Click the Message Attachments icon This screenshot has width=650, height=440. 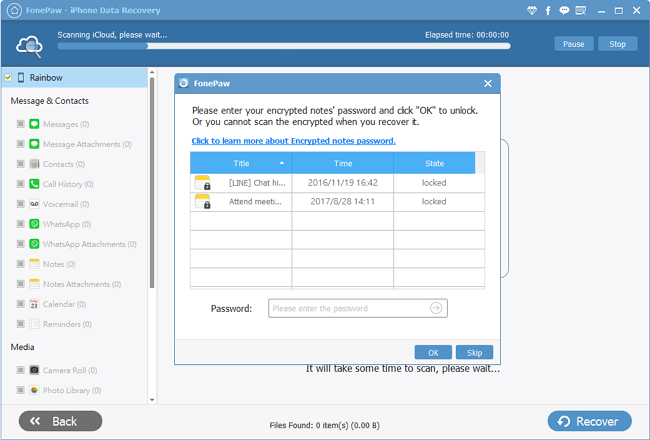(34, 144)
